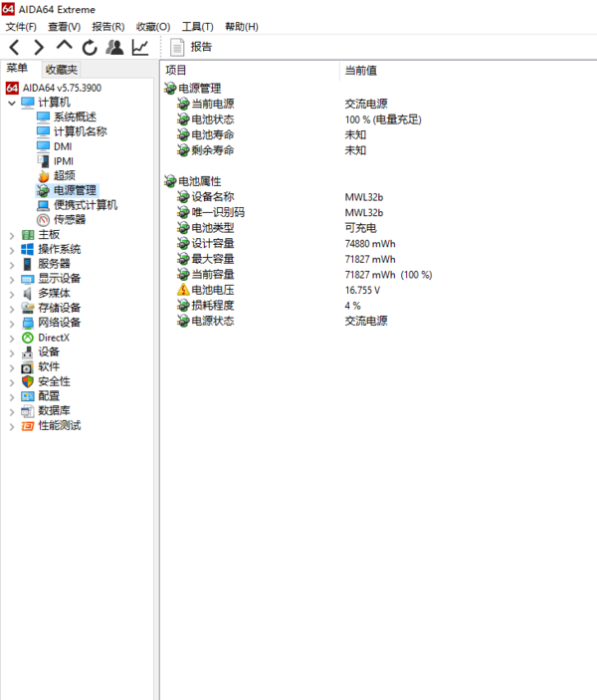Image resolution: width=597 pixels, height=700 pixels.
Task: Click the 主板 motherboard icon
Action: (27, 235)
